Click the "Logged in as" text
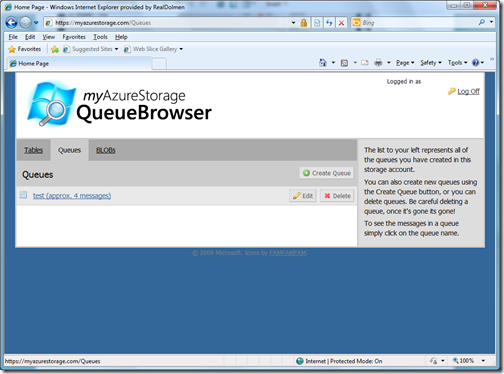This screenshot has height=374, width=504. point(404,82)
